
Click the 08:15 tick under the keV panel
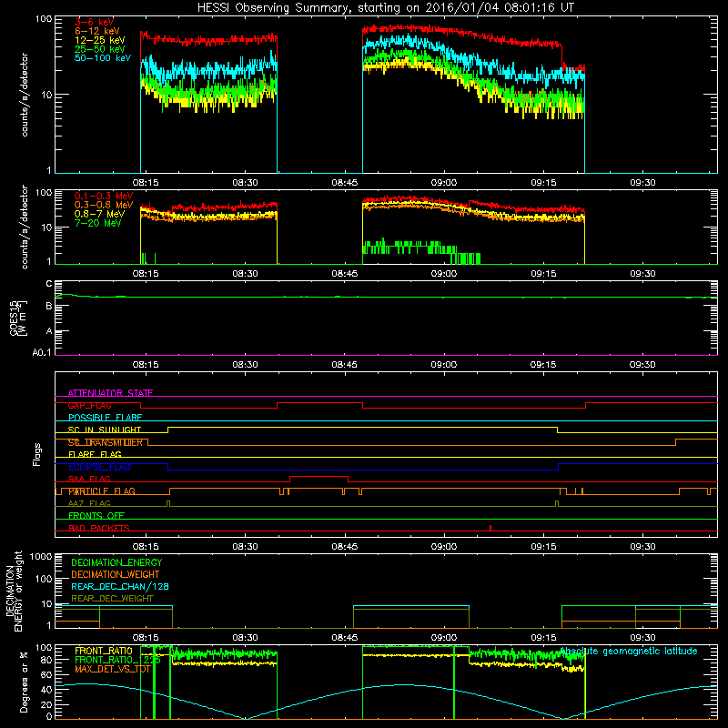[146, 183]
